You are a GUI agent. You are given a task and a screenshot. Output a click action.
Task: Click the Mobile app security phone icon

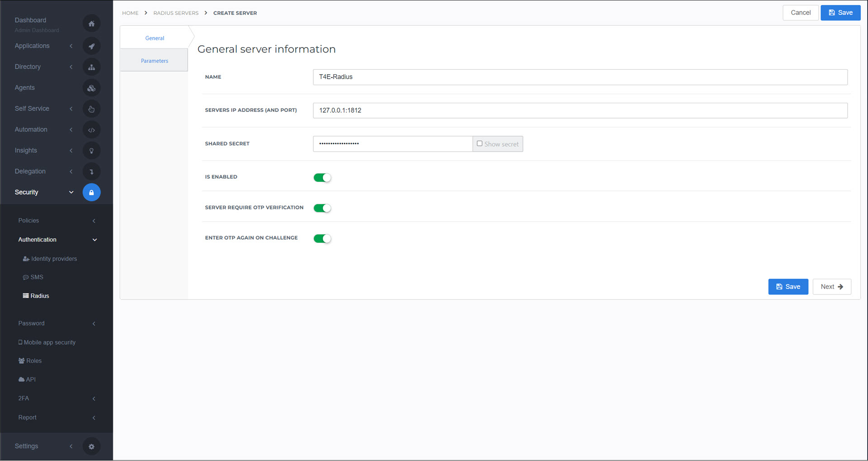coord(20,342)
